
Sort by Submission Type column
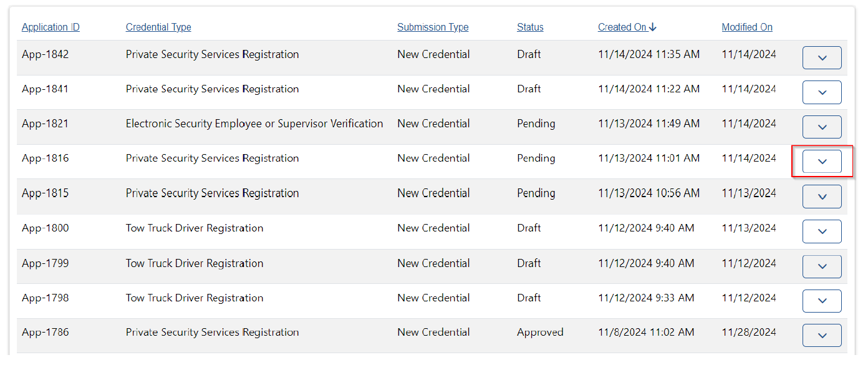433,27
